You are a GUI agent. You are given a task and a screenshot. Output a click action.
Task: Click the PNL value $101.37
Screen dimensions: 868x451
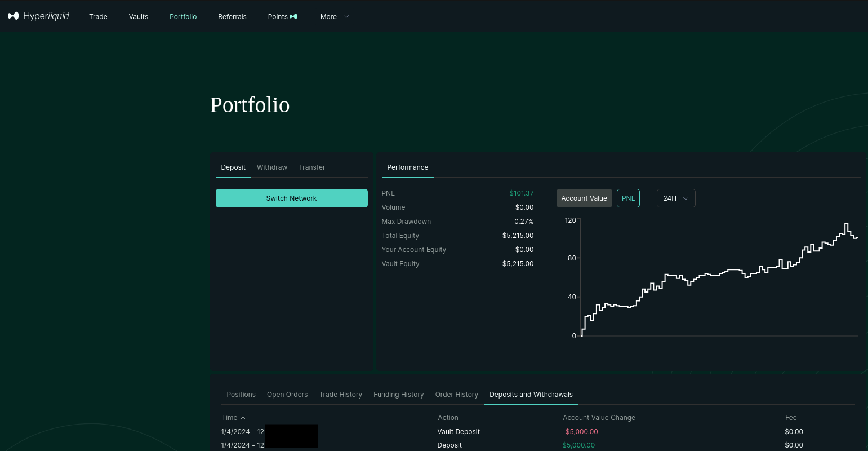tap(522, 193)
